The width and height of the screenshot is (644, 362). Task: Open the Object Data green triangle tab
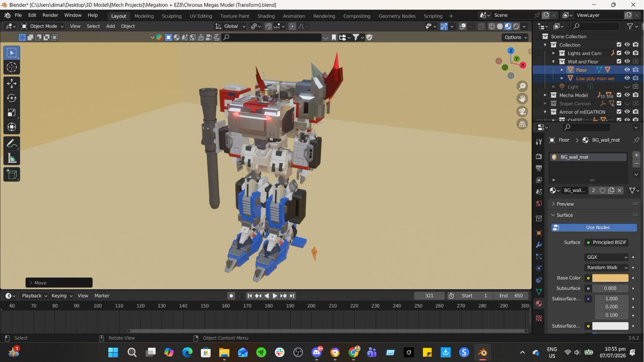pos(539,292)
